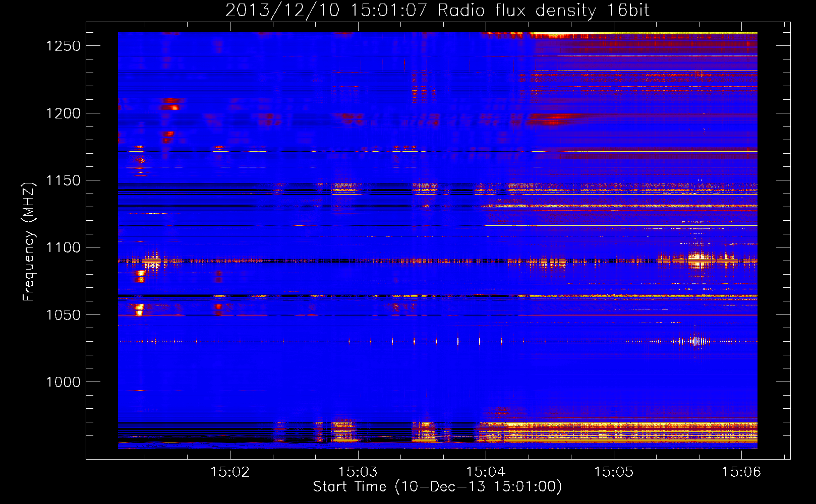Click the 1150 frequency tick label
The height and width of the screenshot is (504, 816).
[63, 180]
